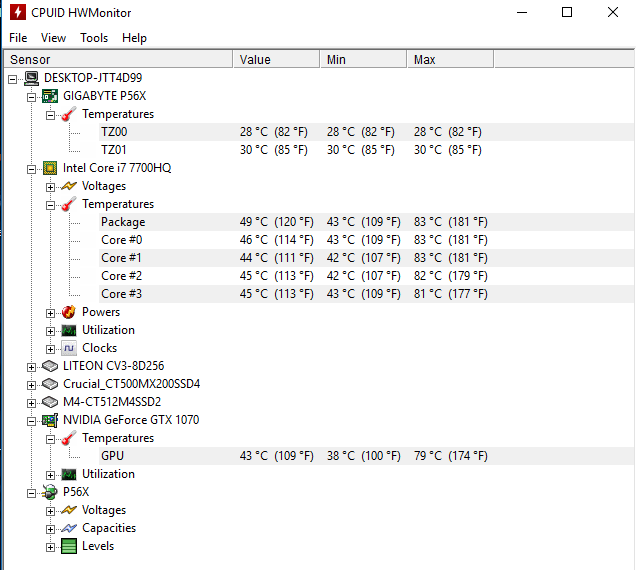Screen dimensions: 636x570
Task: Open the Tools menu
Action: tap(94, 38)
